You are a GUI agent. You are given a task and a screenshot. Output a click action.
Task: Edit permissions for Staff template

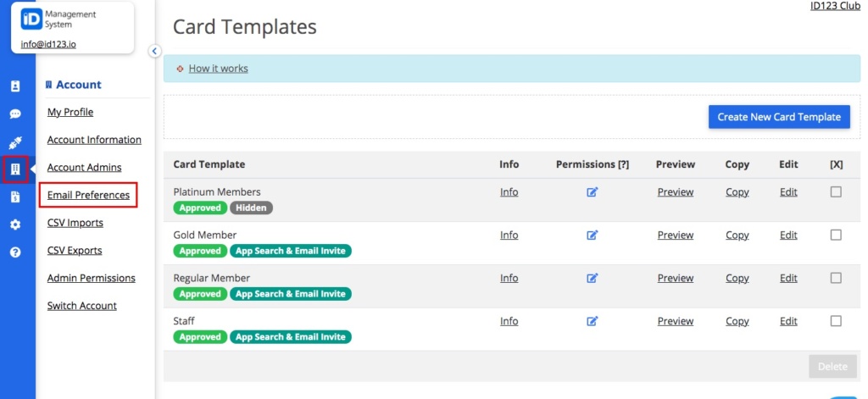pyautogui.click(x=593, y=321)
